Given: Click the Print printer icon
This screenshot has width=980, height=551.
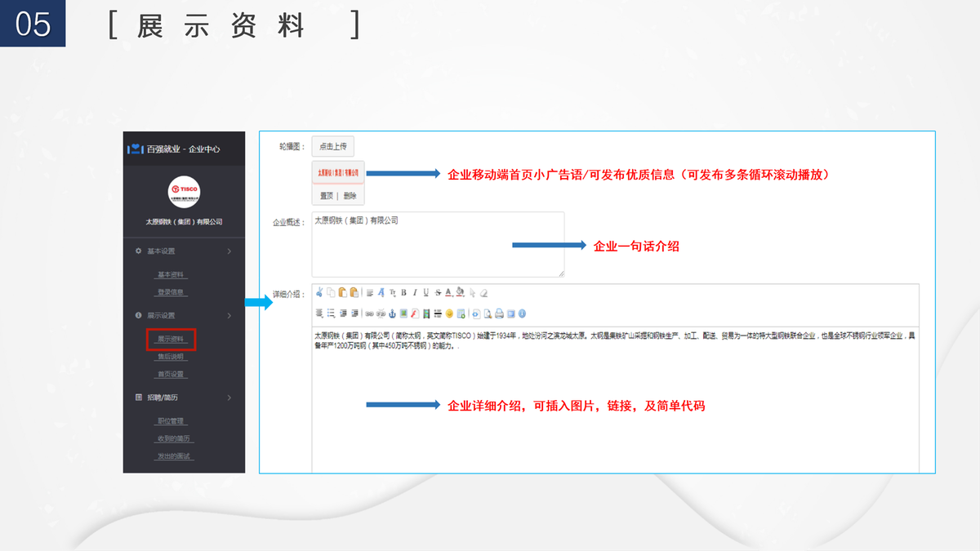Looking at the screenshot, I should pyautogui.click(x=499, y=313).
